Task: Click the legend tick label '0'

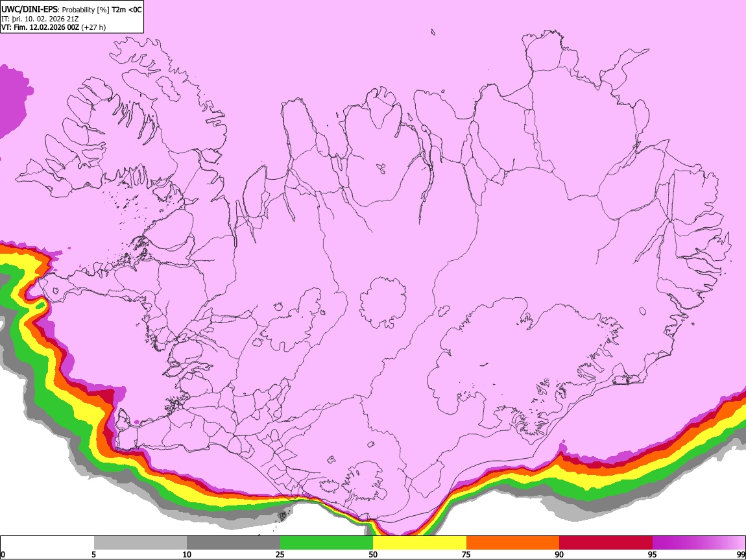Action: (3, 554)
